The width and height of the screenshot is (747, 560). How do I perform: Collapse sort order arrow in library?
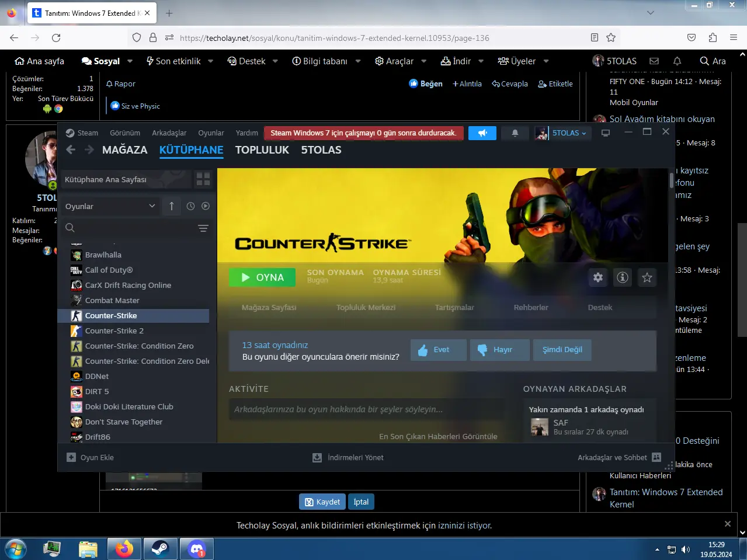(172, 206)
